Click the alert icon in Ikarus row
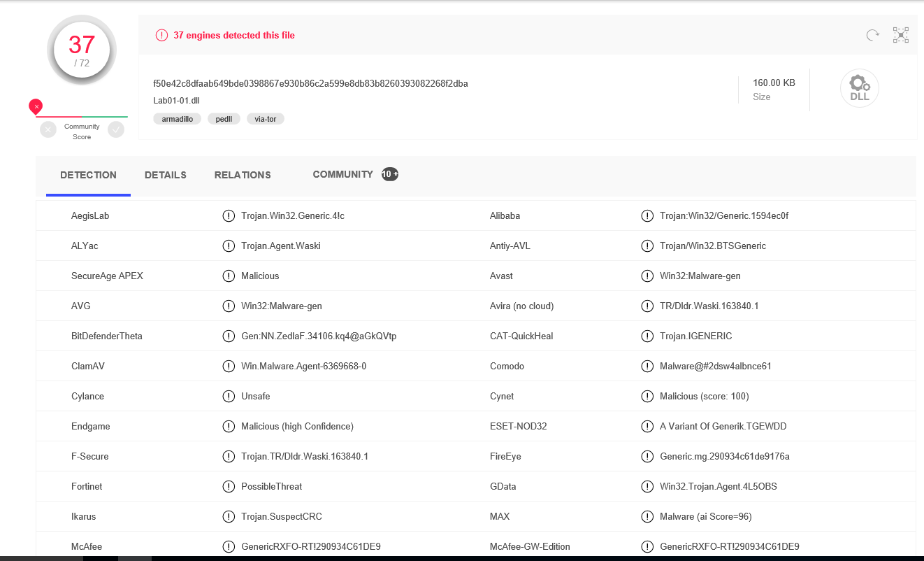This screenshot has width=924, height=561. pos(229,516)
